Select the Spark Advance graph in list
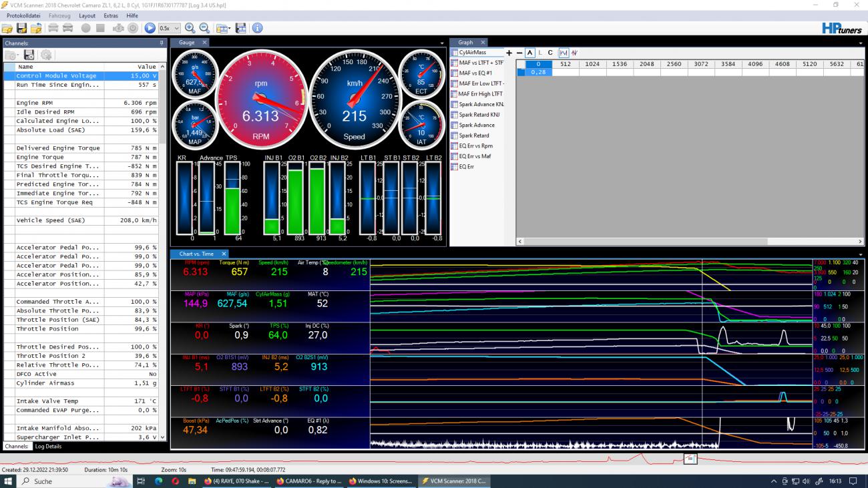Viewport: 868px width, 488px height. tap(476, 125)
